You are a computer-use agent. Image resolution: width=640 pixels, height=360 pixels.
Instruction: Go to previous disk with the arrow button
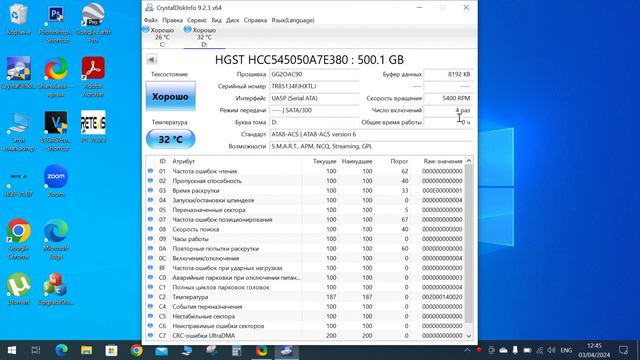(x=151, y=60)
